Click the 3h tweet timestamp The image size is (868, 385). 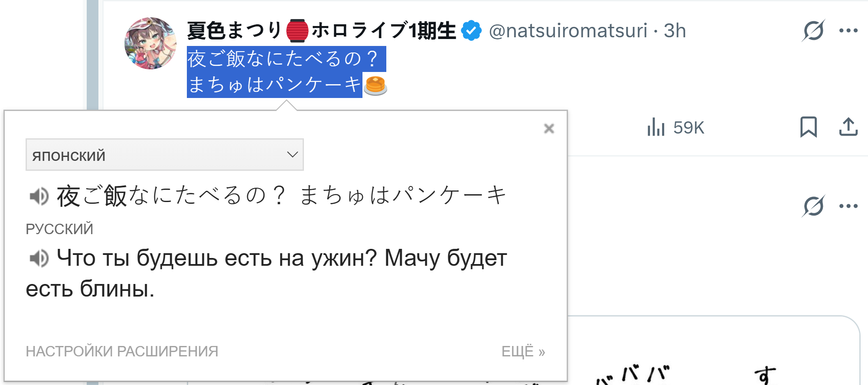pos(675,31)
